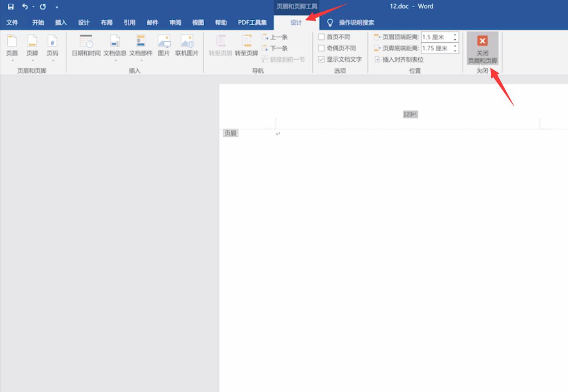Viewport: 568px width, 392px height.
Task: Click the paragraph mark below header line
Action: point(278,134)
